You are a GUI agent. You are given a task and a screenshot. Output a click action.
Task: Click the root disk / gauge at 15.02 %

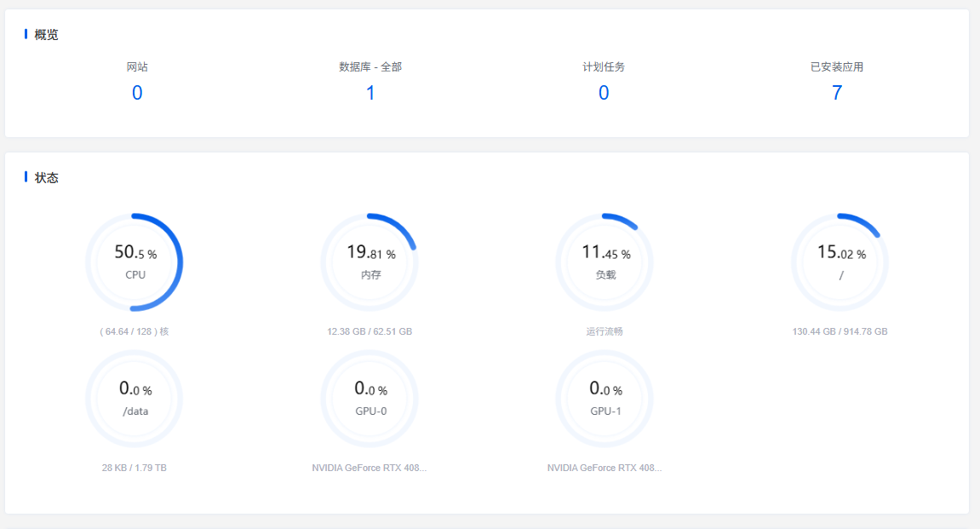[x=840, y=262]
